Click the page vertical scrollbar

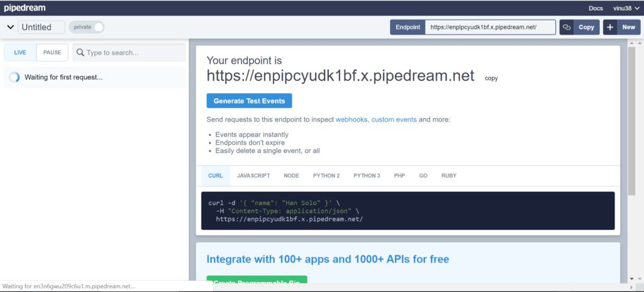coord(631,126)
